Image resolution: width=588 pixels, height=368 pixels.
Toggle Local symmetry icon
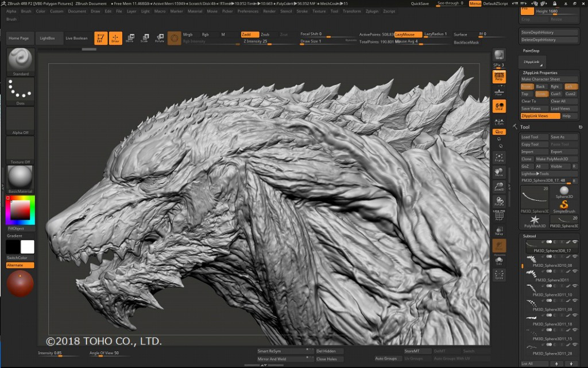(x=499, y=106)
